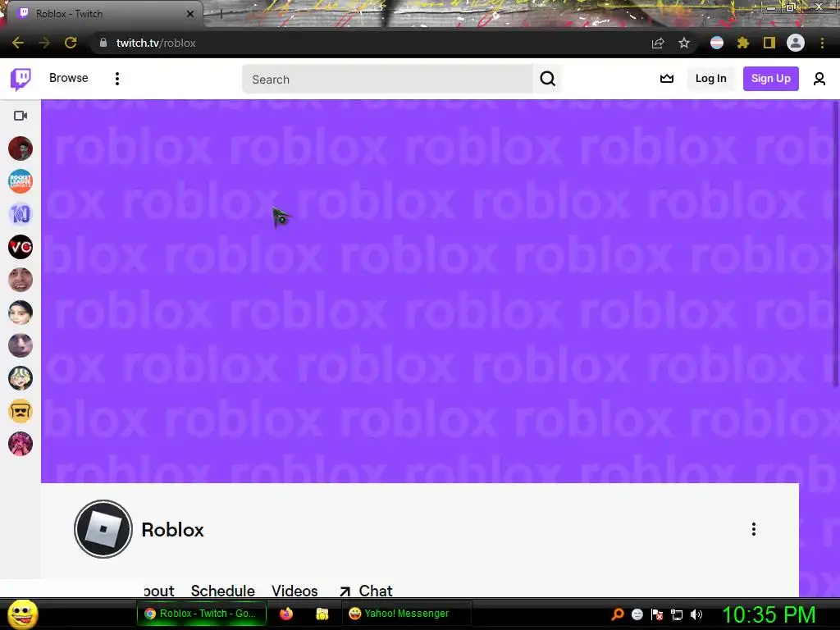Open the pink character sidebar channel avatar
The width and height of the screenshot is (840, 630).
tap(21, 444)
